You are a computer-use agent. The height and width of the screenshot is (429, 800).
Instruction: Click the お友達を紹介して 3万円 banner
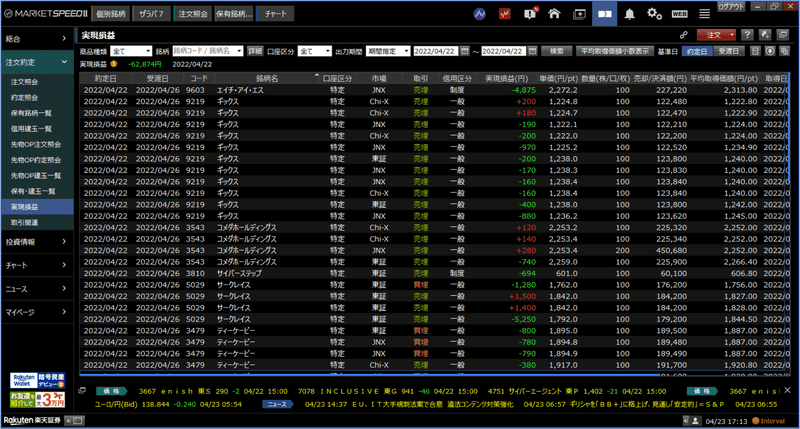37,399
